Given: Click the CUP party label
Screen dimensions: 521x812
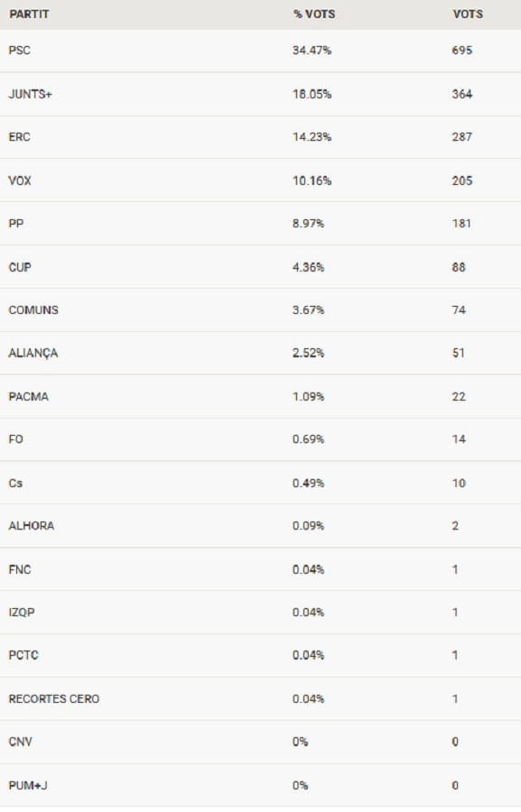Looking at the screenshot, I should tap(20, 267).
